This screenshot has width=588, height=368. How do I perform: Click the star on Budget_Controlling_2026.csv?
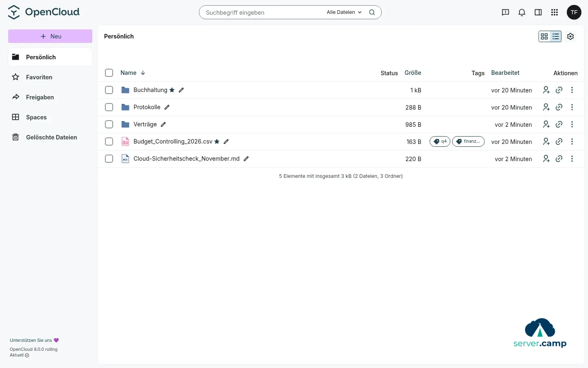[217, 141]
